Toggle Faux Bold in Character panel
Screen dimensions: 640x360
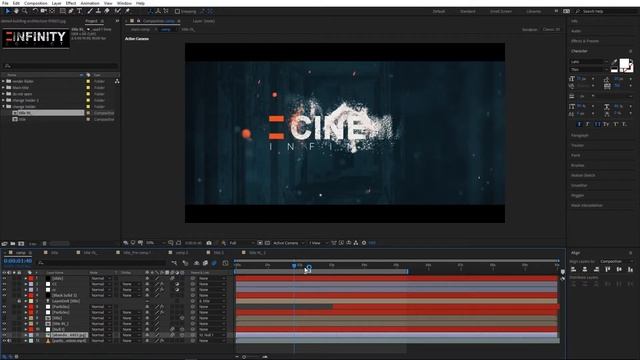(579, 124)
